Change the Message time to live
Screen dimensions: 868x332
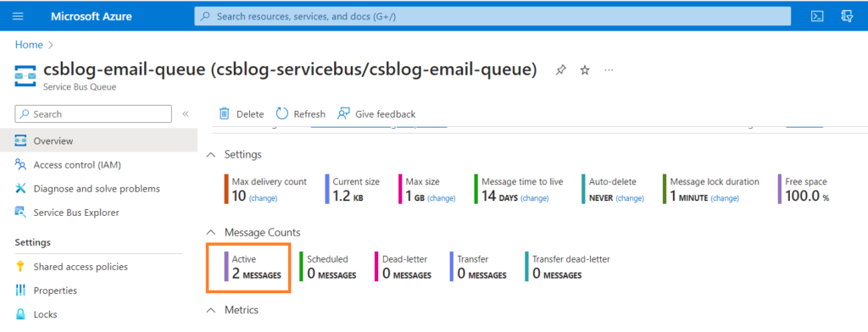pos(534,198)
